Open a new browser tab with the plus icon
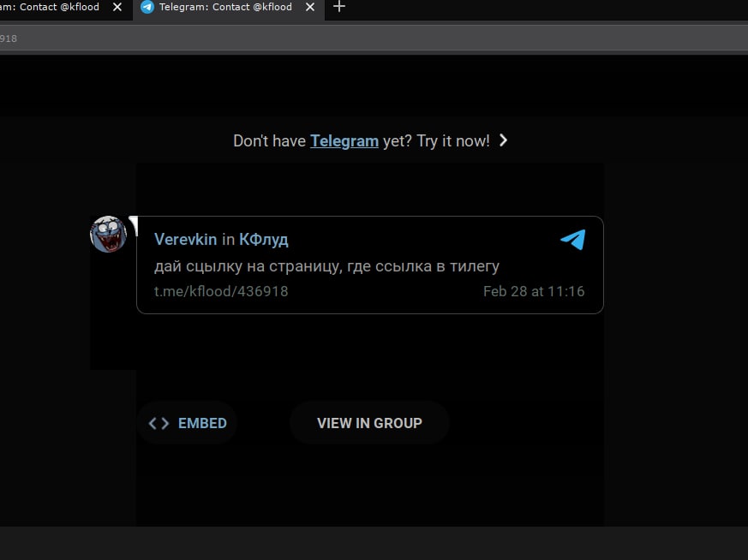748x560 pixels. pyautogui.click(x=338, y=7)
